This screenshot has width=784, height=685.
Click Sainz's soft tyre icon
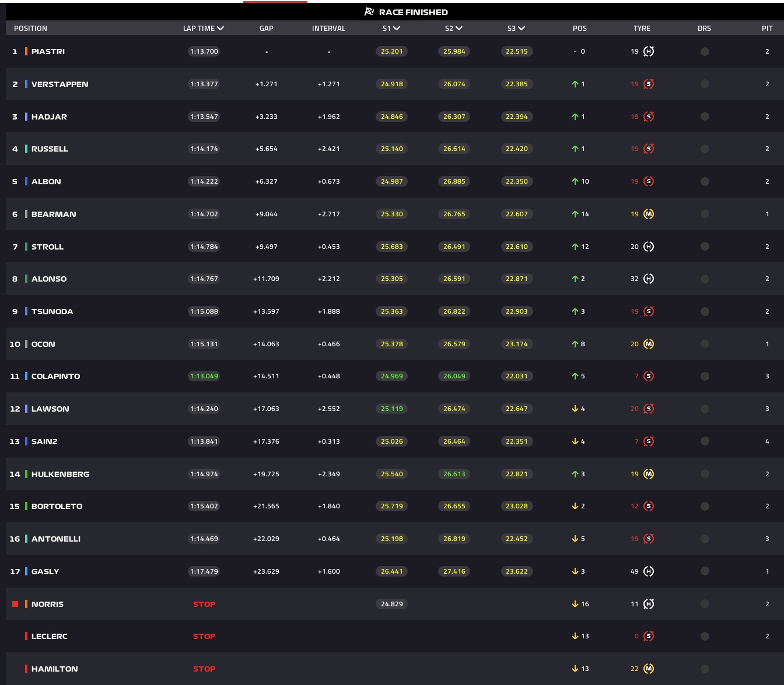coord(648,441)
